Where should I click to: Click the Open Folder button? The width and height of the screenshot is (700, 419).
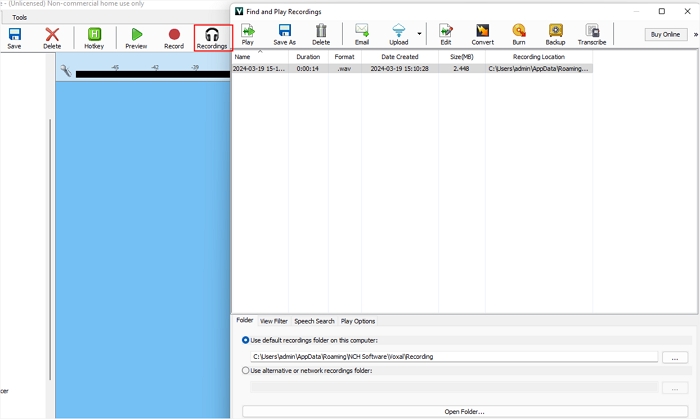[x=464, y=411]
